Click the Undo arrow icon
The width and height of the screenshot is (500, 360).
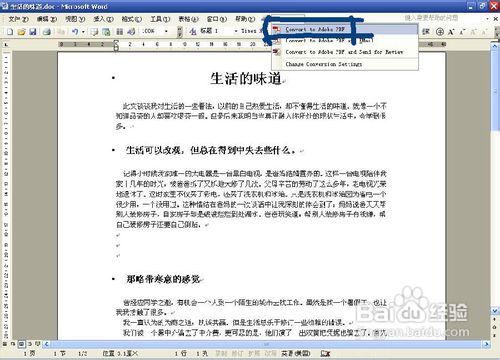pyautogui.click(x=75, y=32)
